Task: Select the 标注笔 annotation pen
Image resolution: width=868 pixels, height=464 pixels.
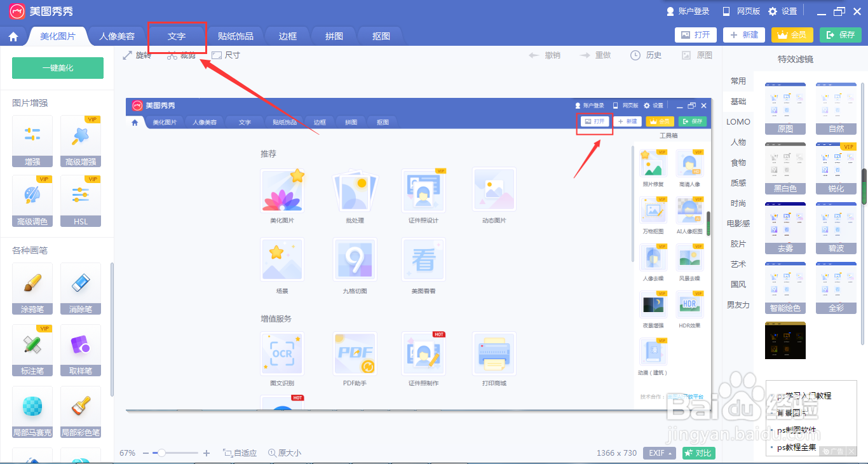Action: pos(32,350)
